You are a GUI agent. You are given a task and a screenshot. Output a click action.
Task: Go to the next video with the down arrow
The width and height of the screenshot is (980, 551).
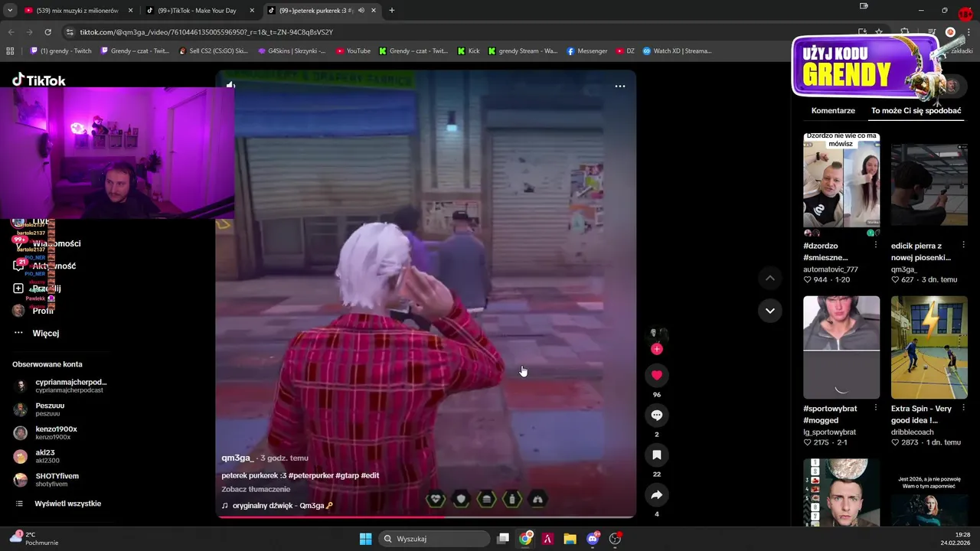769,311
